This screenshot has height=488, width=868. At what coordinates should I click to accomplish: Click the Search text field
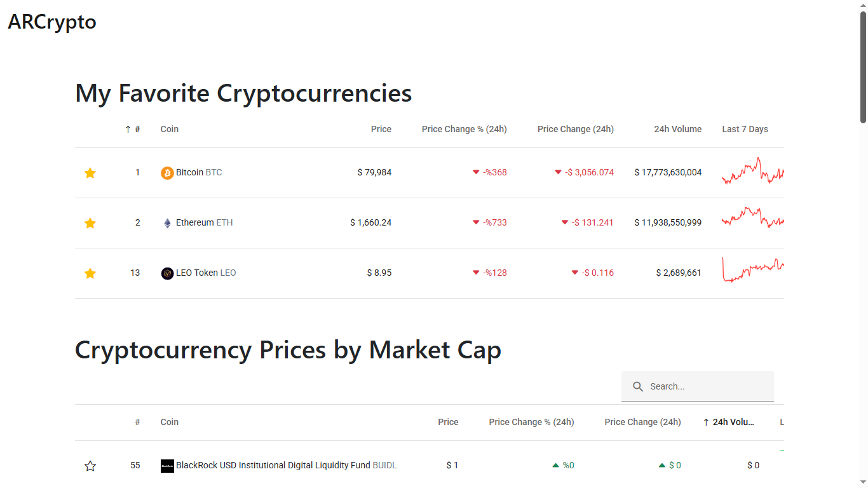point(707,386)
